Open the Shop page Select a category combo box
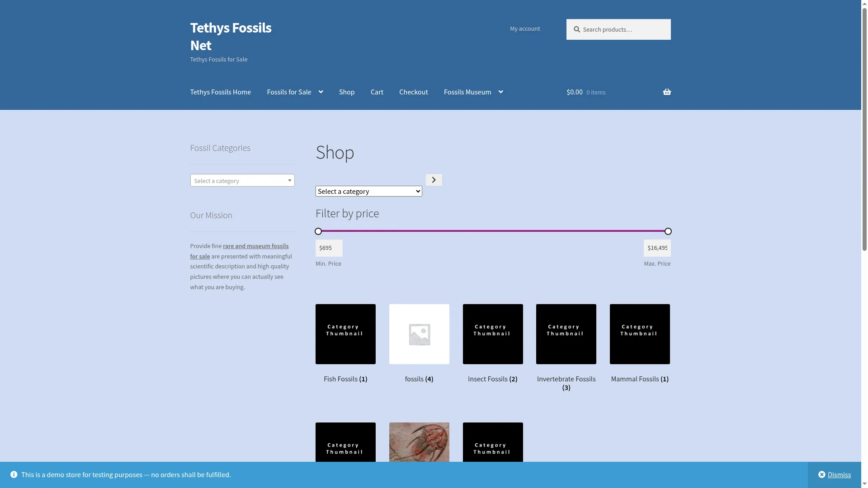The image size is (868, 488). pos(369,191)
